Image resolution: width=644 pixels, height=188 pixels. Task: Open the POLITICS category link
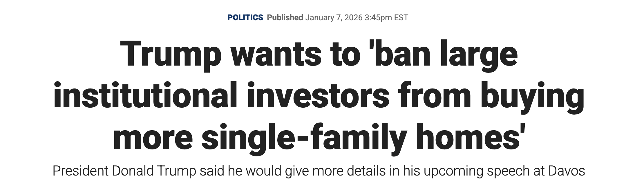click(245, 18)
